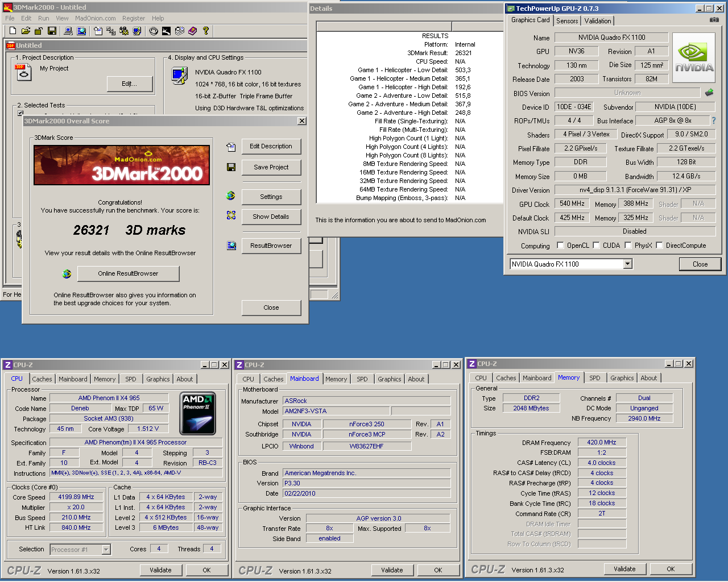Click the edit description document toolbar icon
Image resolution: width=728 pixels, height=582 pixels.
click(98, 31)
